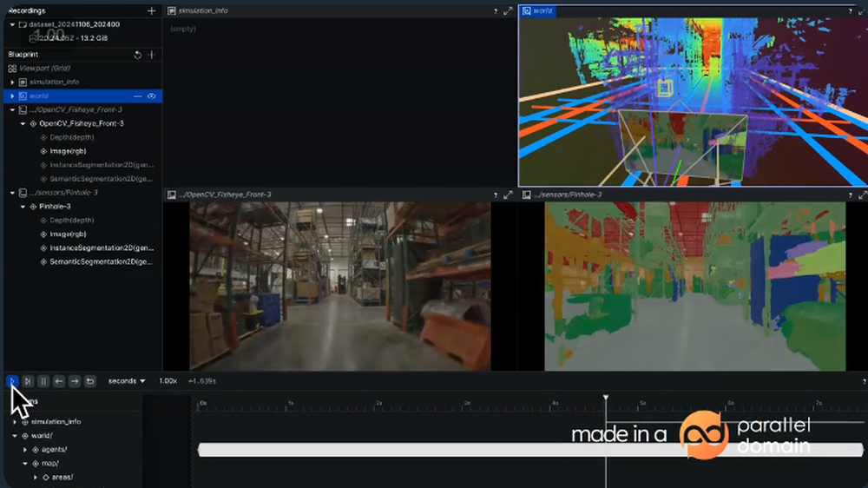868x488 pixels.
Task: Expand simulation_info in the Blueprint tree
Action: coord(12,82)
